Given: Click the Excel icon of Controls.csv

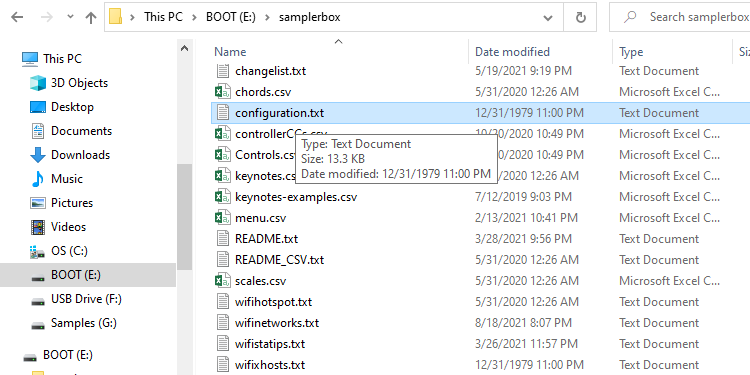Looking at the screenshot, I should (222, 155).
